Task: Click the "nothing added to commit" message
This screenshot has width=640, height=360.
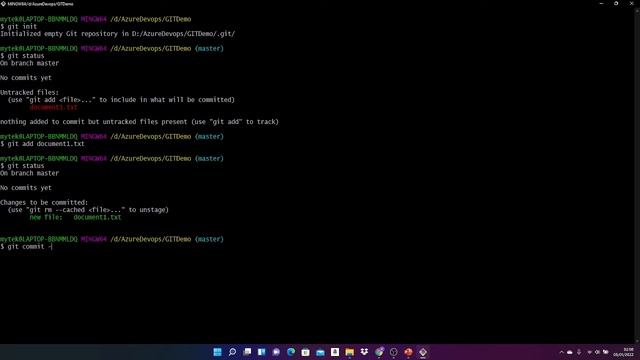Action: (139, 122)
